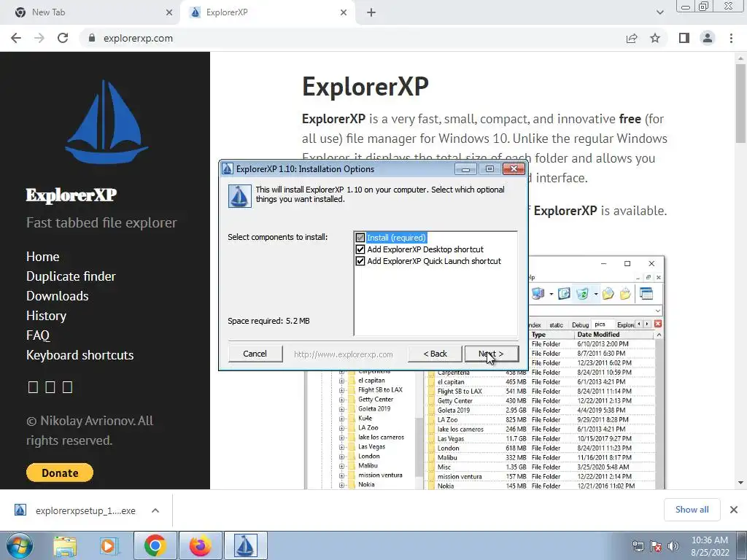
Task: Close the ExplorerXP browser tab
Action: 344,13
